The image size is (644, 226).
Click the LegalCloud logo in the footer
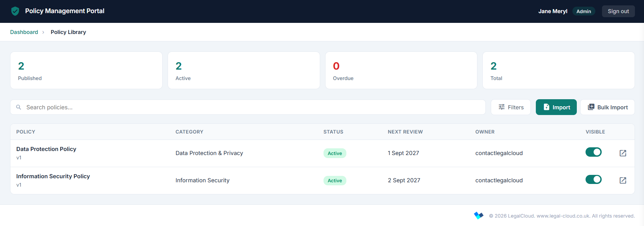(x=479, y=215)
